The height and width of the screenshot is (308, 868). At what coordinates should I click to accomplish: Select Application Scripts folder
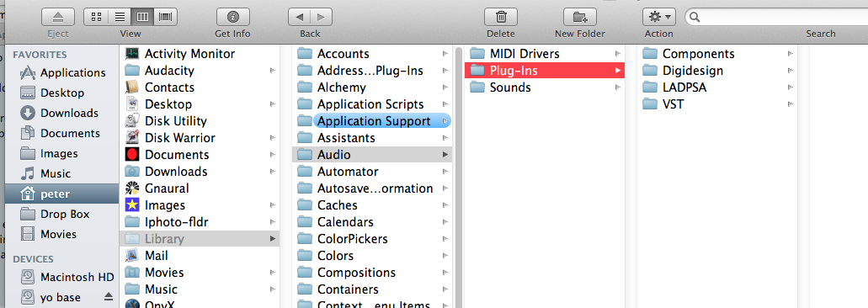[373, 104]
